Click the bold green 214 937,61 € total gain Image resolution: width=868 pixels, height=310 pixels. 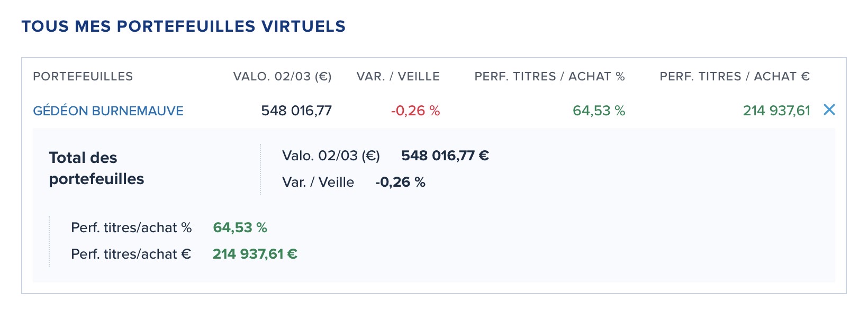(255, 254)
